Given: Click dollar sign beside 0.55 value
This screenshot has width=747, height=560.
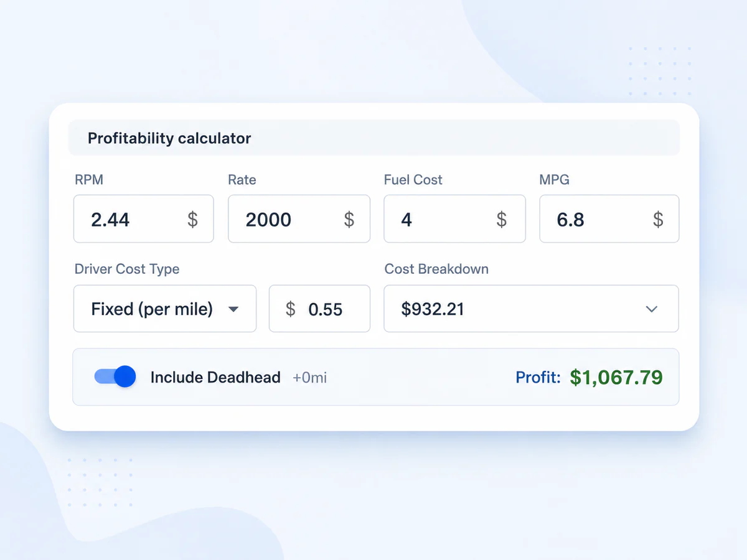Looking at the screenshot, I should pyautogui.click(x=290, y=309).
